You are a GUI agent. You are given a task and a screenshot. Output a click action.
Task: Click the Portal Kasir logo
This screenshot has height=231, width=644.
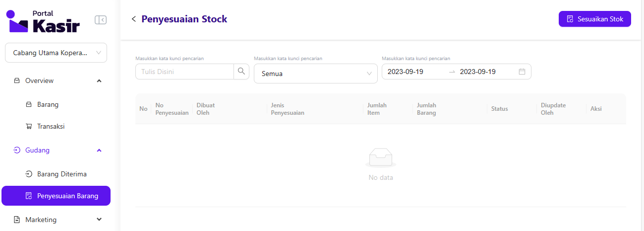pyautogui.click(x=43, y=21)
